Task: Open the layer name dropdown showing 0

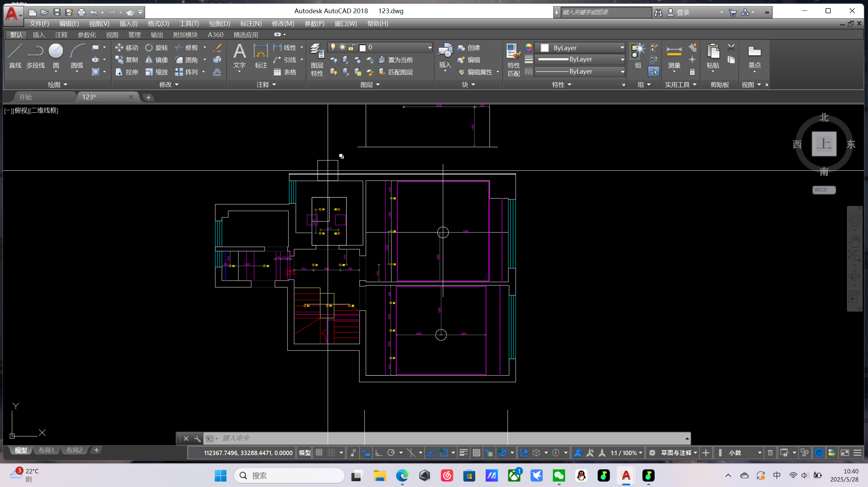Action: click(429, 48)
